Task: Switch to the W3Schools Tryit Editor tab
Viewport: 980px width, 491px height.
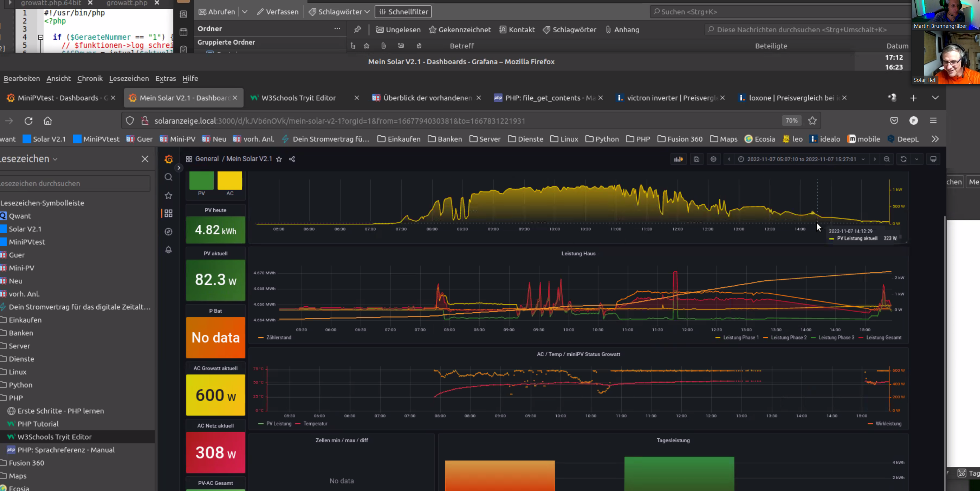Action: click(x=298, y=98)
